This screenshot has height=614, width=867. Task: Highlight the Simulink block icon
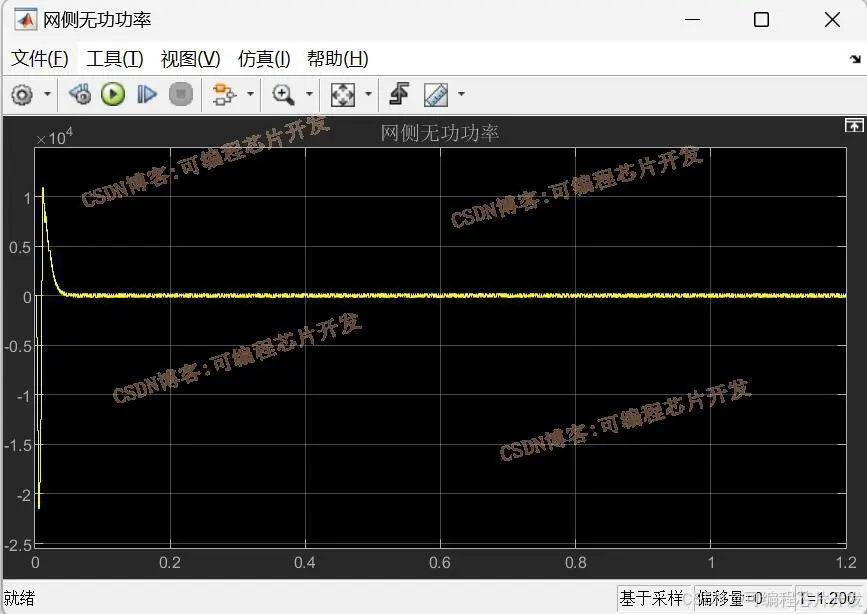pyautogui.click(x=224, y=95)
